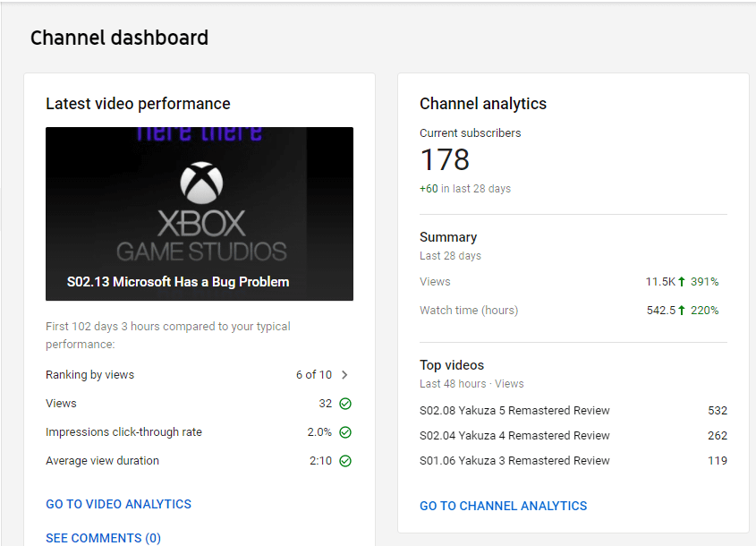
Task: Open S01.06 Yakuza 3 Remastered Review
Action: pos(514,461)
